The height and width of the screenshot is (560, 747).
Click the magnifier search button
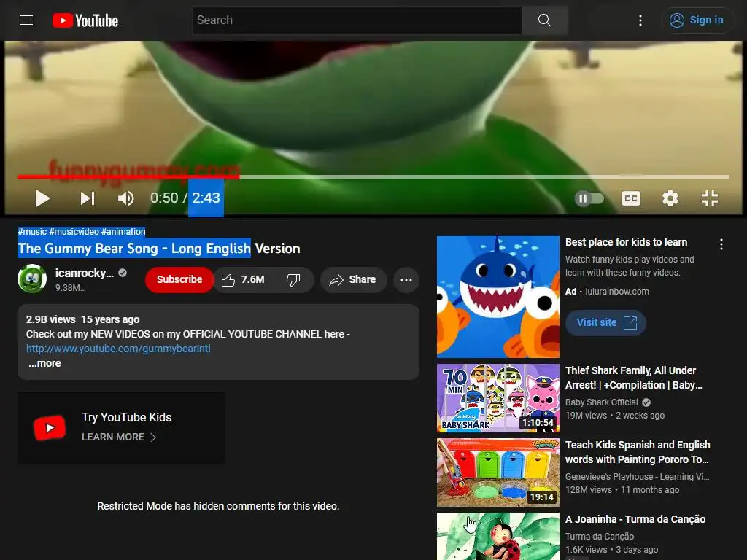(x=544, y=20)
